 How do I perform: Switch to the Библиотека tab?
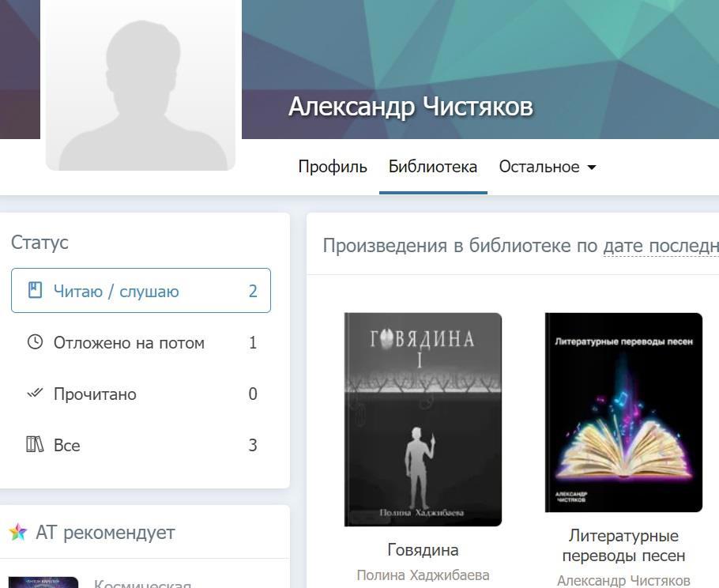point(433,167)
